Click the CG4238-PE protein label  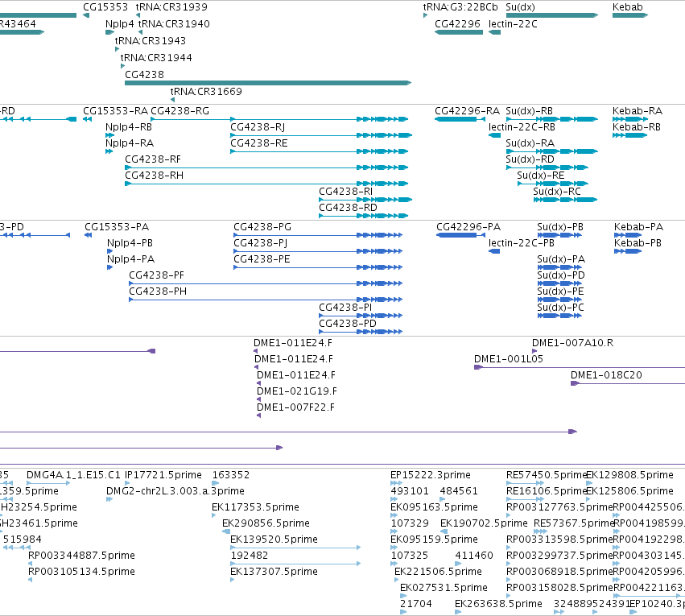262,259
